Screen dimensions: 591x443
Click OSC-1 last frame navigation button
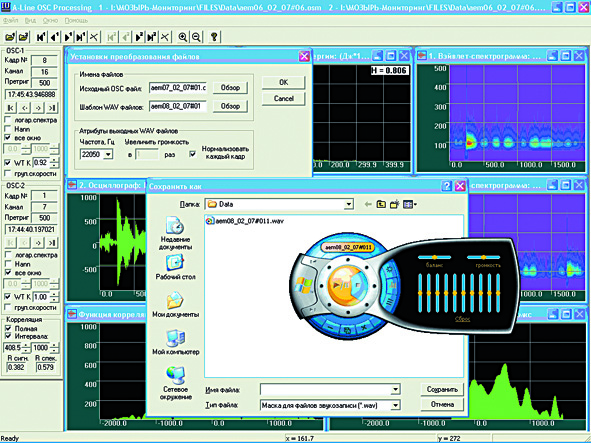[x=52, y=108]
